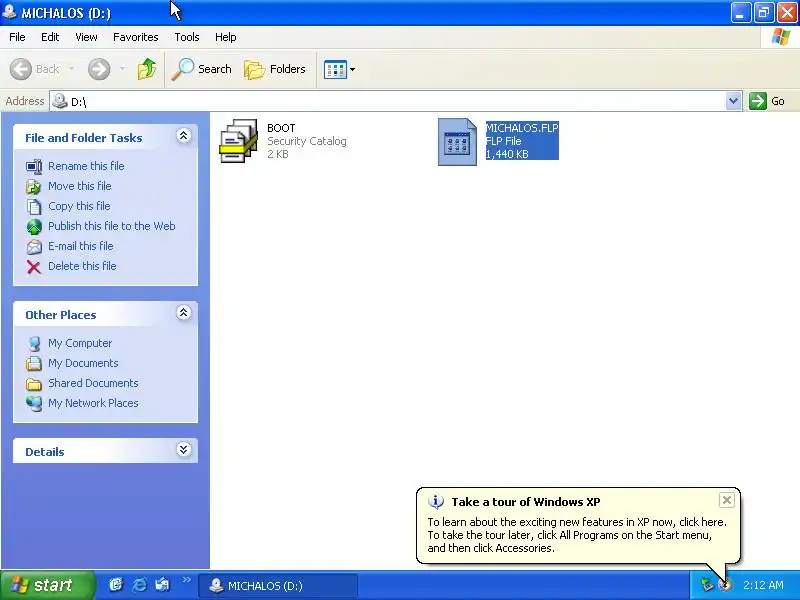Click the Shared Documents folder icon

click(34, 384)
